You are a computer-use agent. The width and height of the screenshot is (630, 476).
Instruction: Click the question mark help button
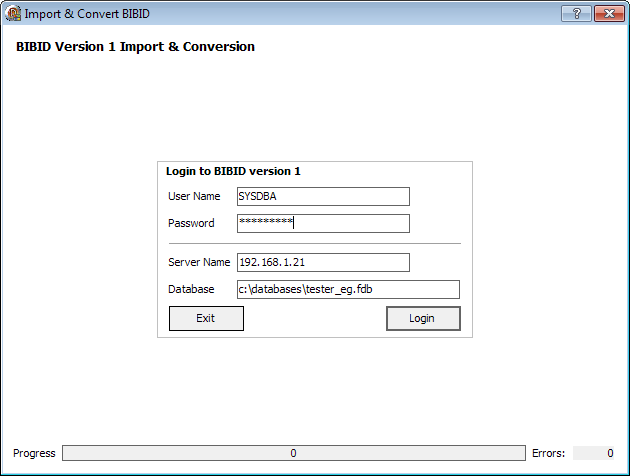[x=576, y=14]
